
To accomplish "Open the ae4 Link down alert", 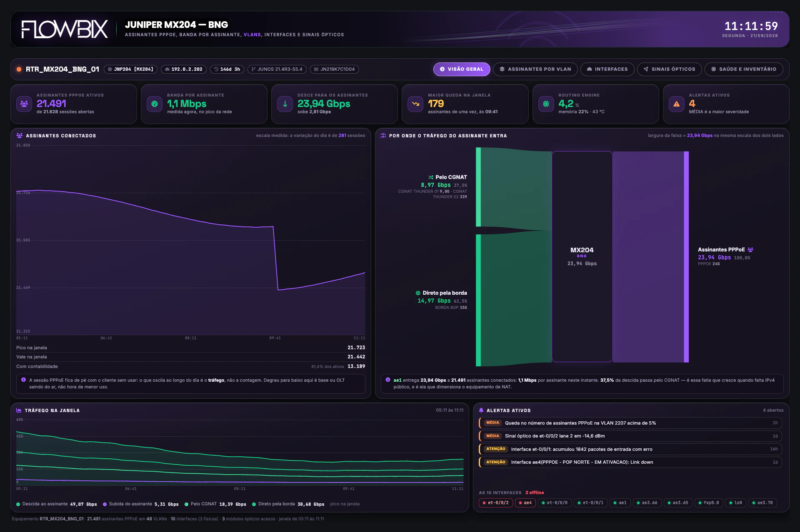I will point(630,462).
